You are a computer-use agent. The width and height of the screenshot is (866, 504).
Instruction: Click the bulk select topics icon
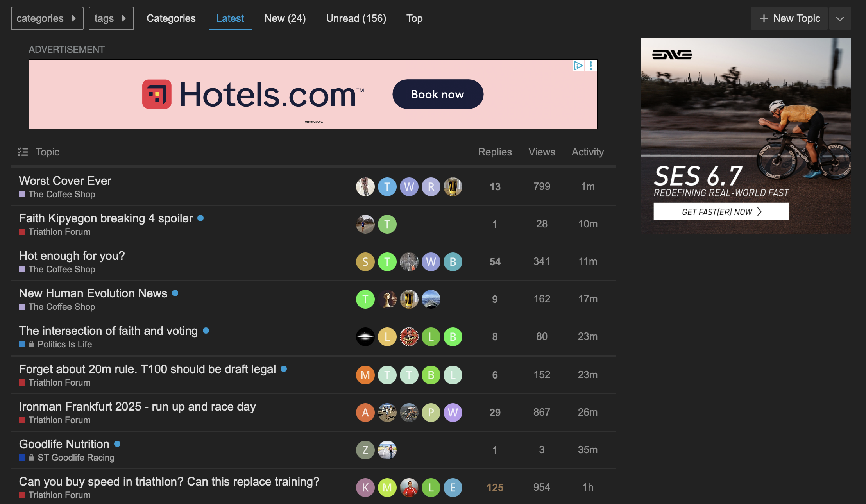[x=23, y=152]
